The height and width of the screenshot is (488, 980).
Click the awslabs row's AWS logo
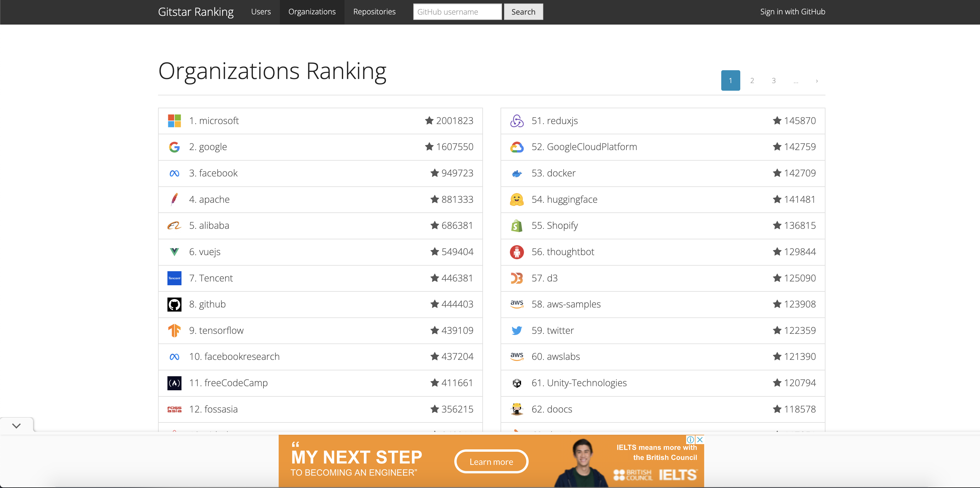coord(517,357)
